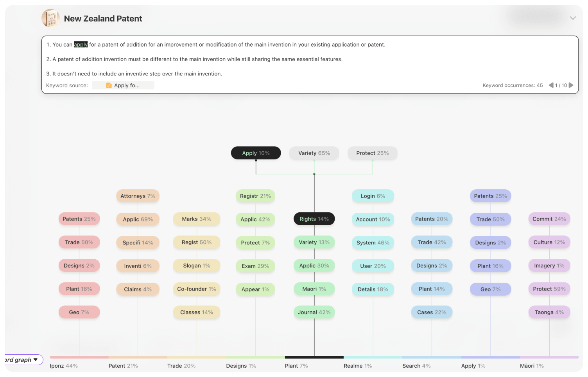Image resolution: width=588 pixels, height=377 pixels.
Task: Go to next keyword occurrence arrow
Action: coord(571,85)
